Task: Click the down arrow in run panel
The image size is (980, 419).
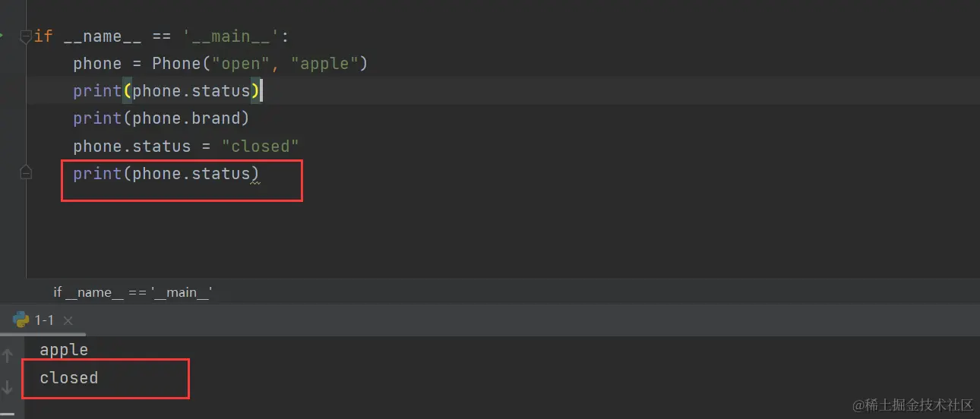Action: tap(8, 387)
